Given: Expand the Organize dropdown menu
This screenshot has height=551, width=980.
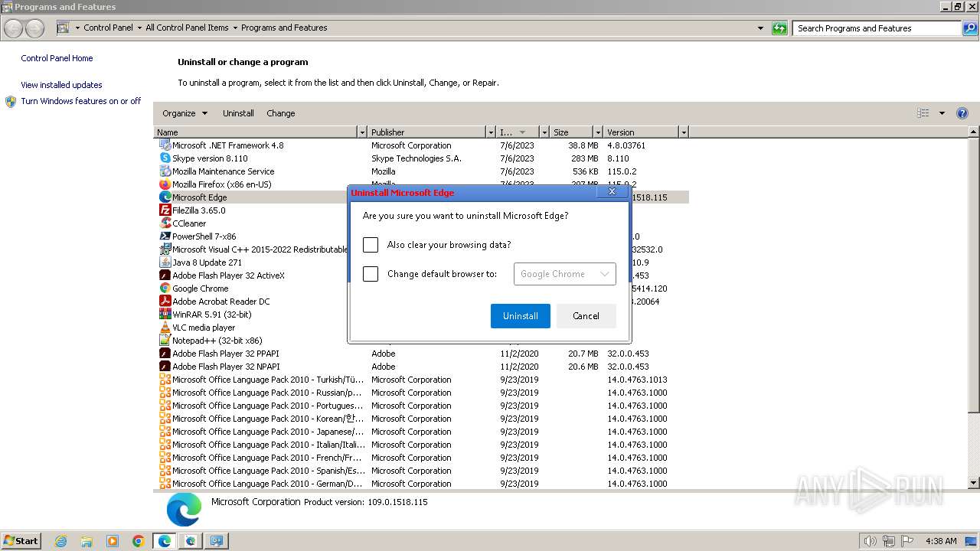Looking at the screenshot, I should click(x=185, y=113).
